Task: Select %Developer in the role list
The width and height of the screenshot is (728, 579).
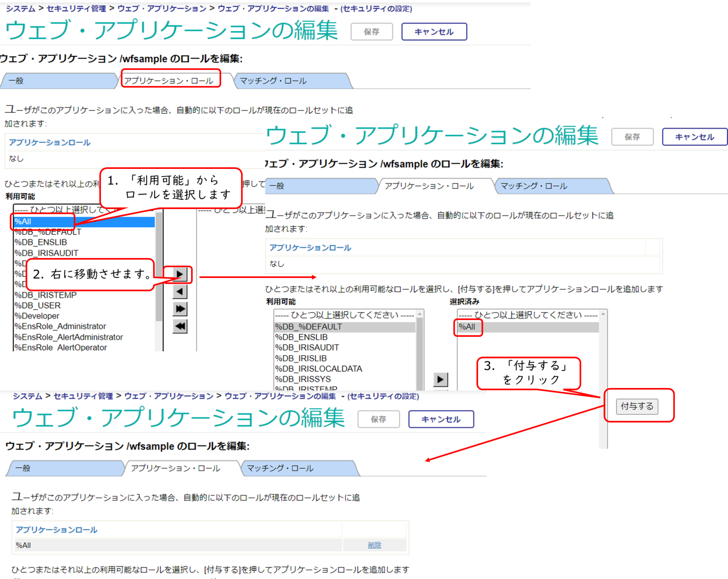Action: [37, 316]
